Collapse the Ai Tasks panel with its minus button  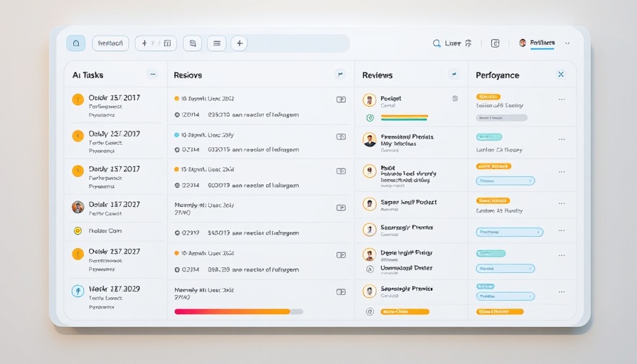click(153, 75)
